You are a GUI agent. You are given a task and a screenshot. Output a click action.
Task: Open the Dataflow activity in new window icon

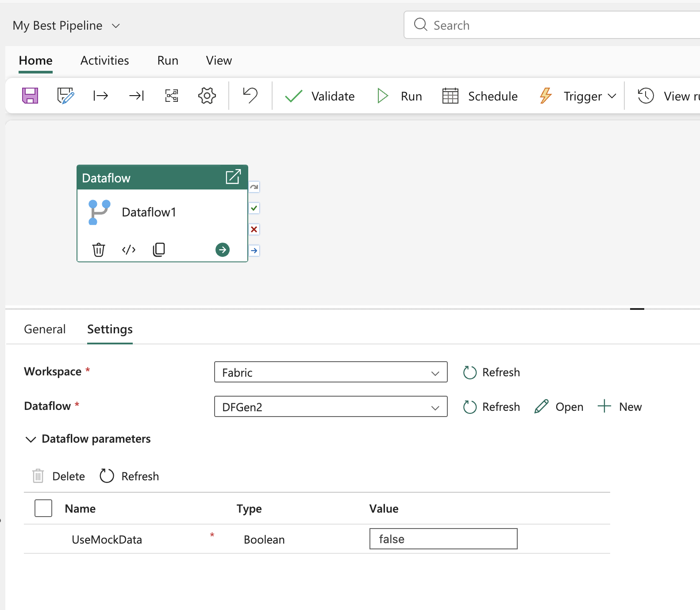click(x=233, y=177)
